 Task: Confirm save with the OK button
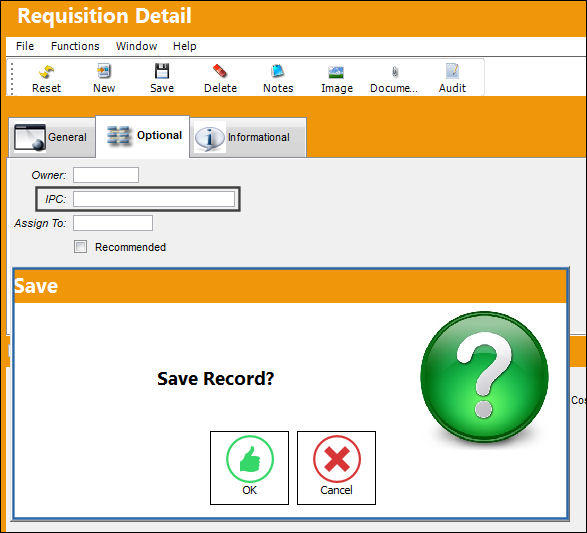click(x=249, y=467)
